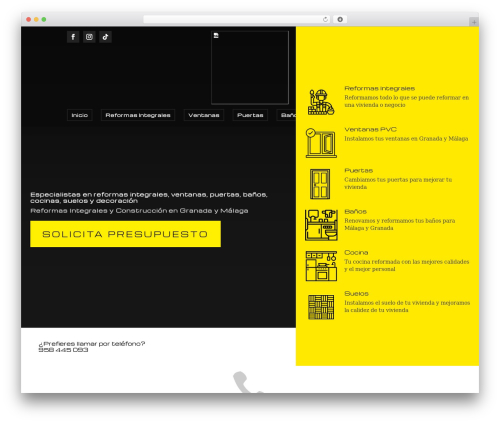Image resolution: width=500 pixels, height=423 pixels.
Task: Reload the page with the refresh icon
Action: coord(326,19)
